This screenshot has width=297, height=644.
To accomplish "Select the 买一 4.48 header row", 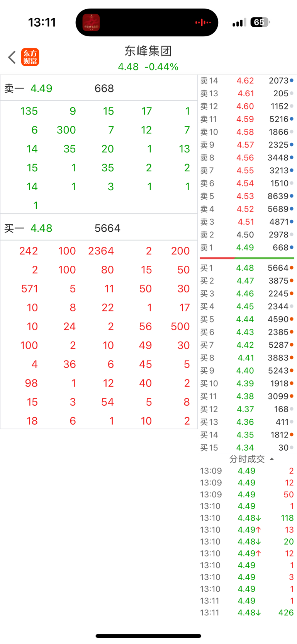I will coord(99,228).
